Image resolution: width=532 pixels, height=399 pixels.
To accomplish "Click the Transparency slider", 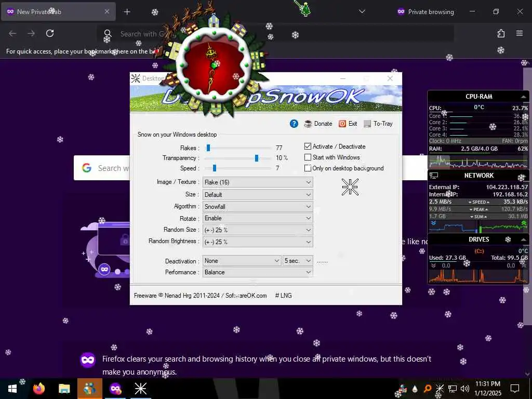I will 237,158.
